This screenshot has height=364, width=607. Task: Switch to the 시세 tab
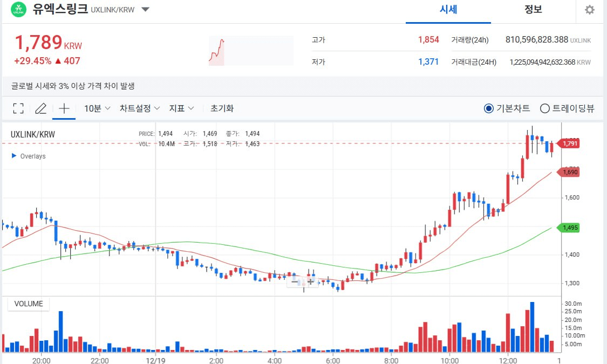click(448, 10)
